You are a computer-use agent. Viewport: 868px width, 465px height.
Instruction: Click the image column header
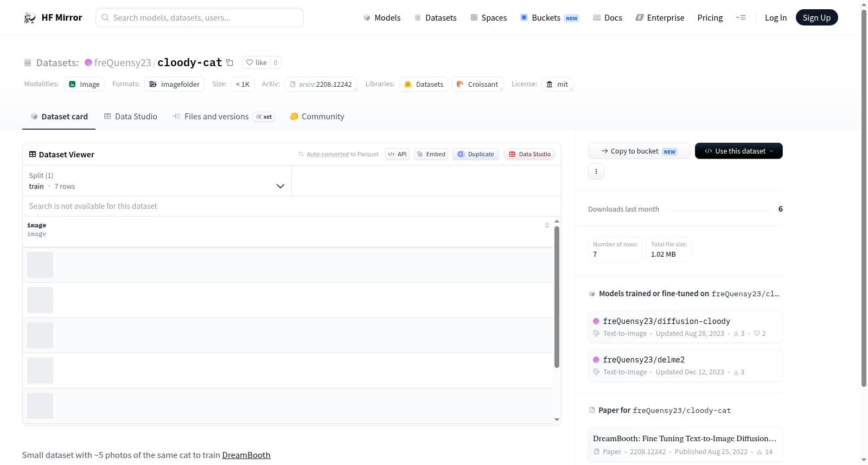coord(288,232)
